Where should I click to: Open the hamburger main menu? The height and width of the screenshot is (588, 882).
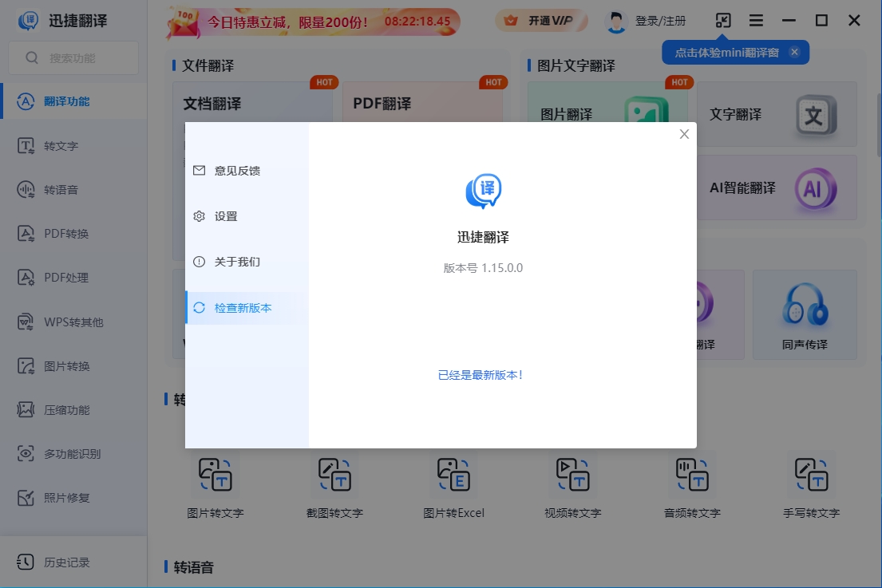pyautogui.click(x=756, y=21)
